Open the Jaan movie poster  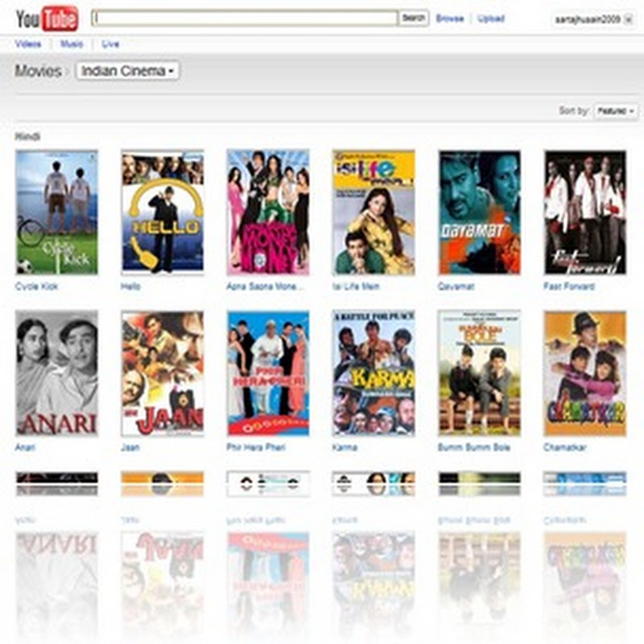(163, 373)
